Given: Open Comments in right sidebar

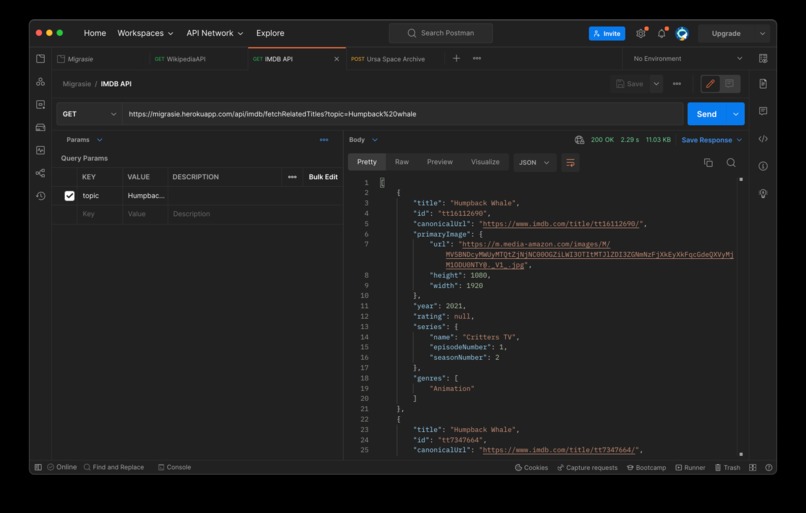Looking at the screenshot, I should pos(763,111).
